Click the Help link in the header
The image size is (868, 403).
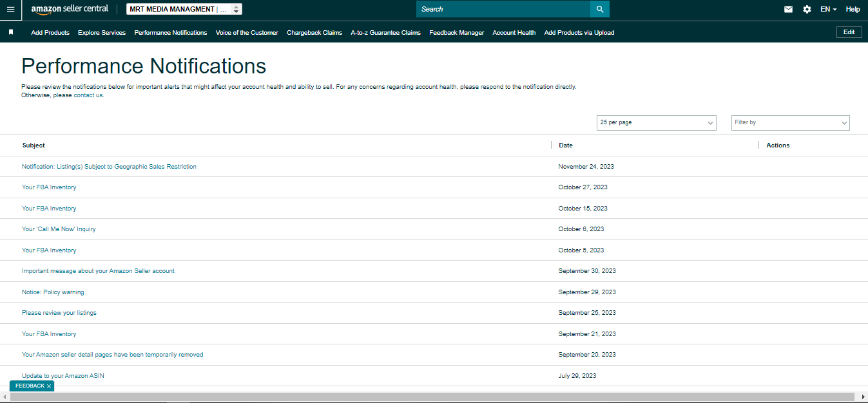coord(853,9)
